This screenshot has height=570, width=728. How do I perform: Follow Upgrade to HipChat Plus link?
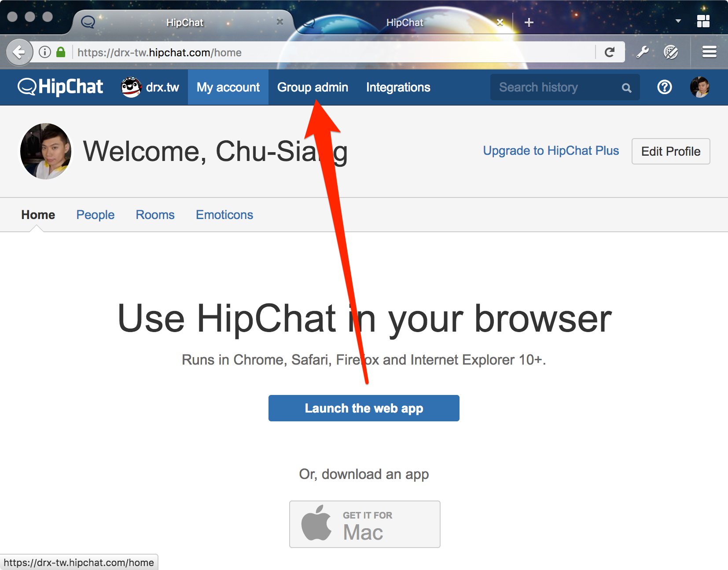551,151
